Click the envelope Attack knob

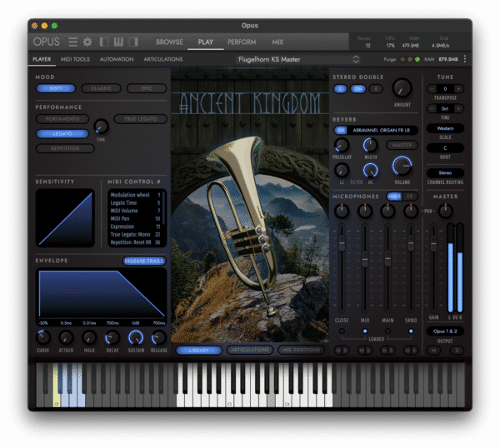(67, 338)
